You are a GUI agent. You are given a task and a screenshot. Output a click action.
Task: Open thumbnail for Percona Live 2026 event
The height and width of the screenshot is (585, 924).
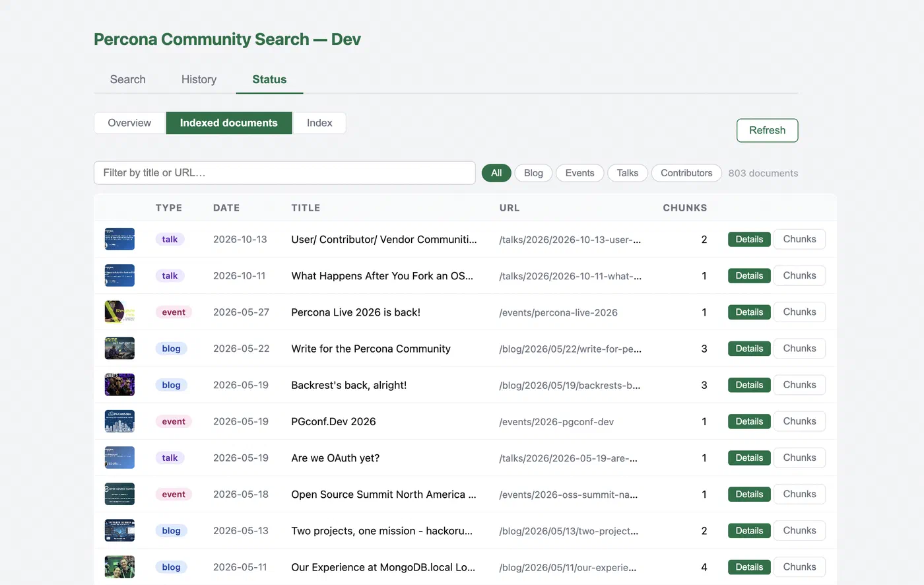[119, 312]
